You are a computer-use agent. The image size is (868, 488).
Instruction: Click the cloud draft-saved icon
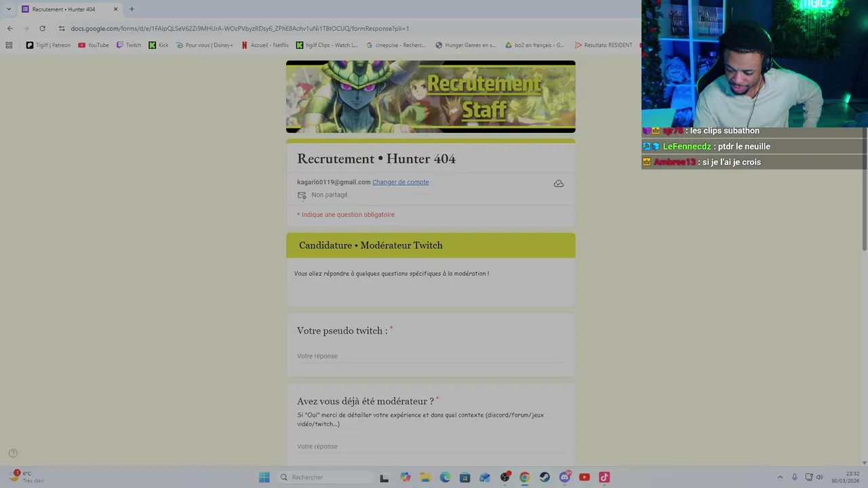click(559, 184)
